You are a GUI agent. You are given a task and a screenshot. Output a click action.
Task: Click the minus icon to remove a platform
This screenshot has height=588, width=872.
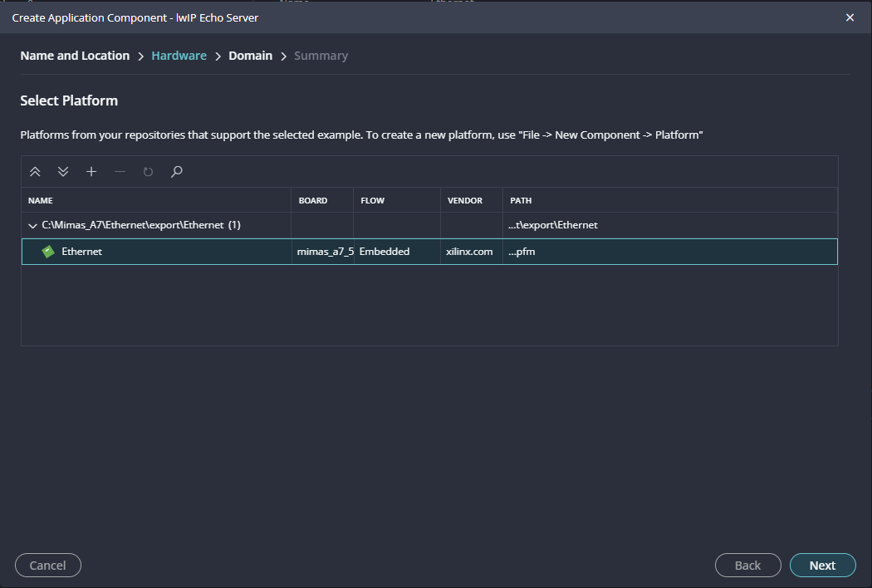120,172
